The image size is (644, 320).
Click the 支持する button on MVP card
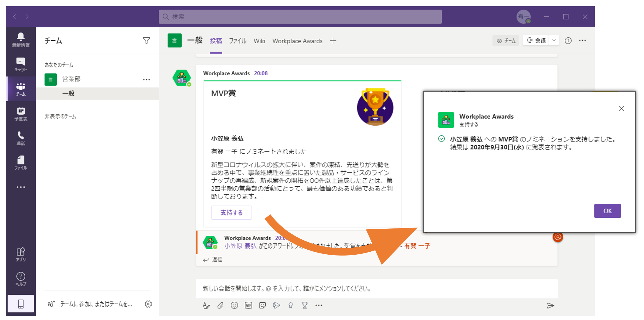pos(231,213)
